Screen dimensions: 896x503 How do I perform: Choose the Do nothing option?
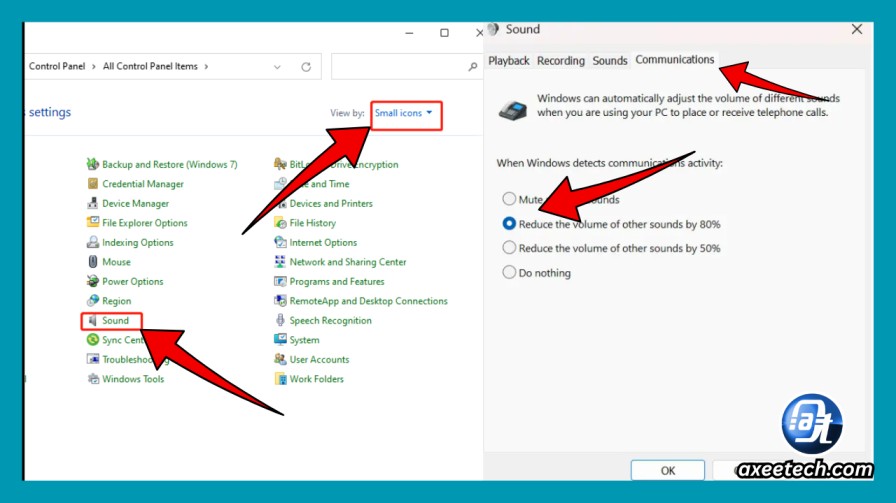click(x=509, y=272)
